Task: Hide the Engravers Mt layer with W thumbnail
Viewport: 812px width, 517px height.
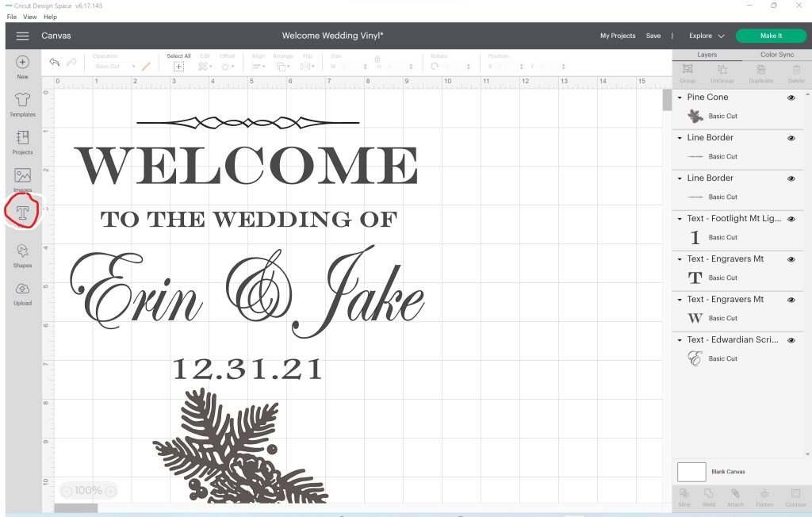Action: pyautogui.click(x=791, y=300)
